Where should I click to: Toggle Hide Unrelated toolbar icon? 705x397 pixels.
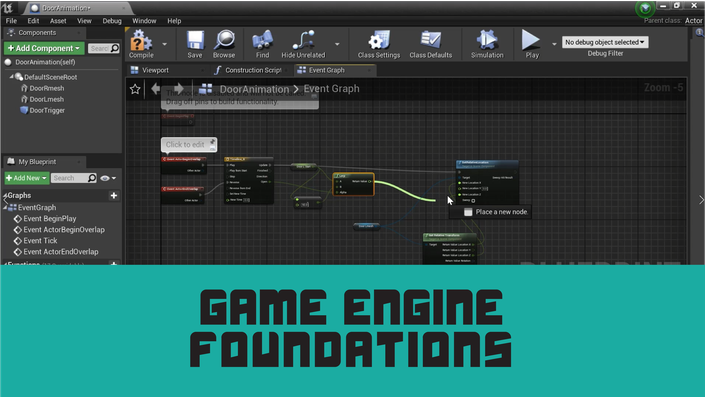tap(303, 40)
